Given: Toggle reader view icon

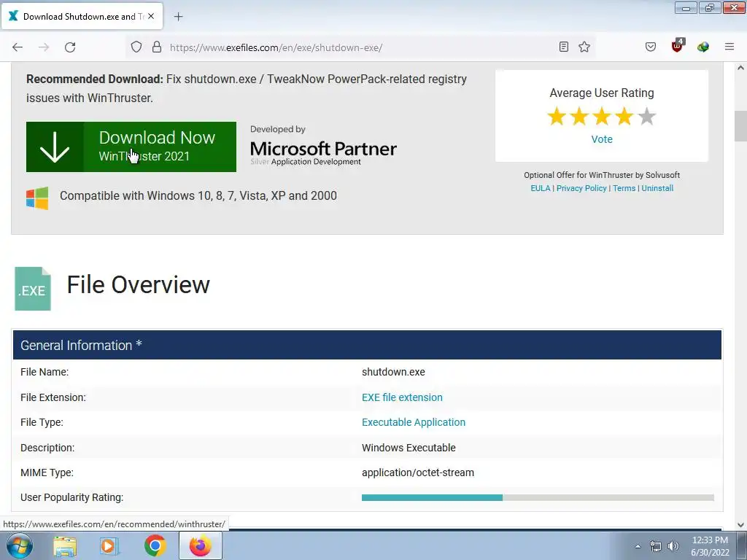Looking at the screenshot, I should click(x=564, y=47).
